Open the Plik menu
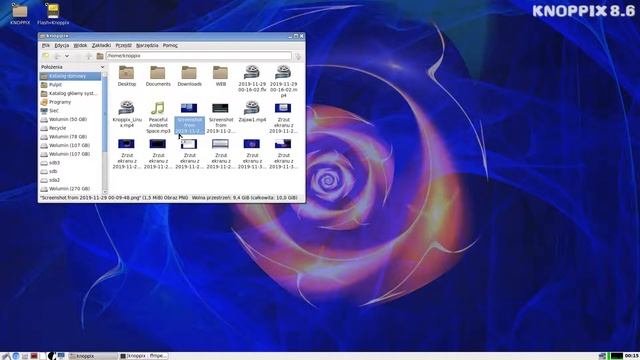The height and width of the screenshot is (360, 640). [x=46, y=45]
